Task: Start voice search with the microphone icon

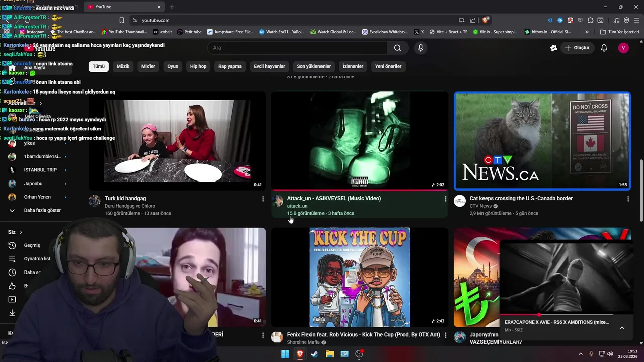Action: (x=421, y=48)
